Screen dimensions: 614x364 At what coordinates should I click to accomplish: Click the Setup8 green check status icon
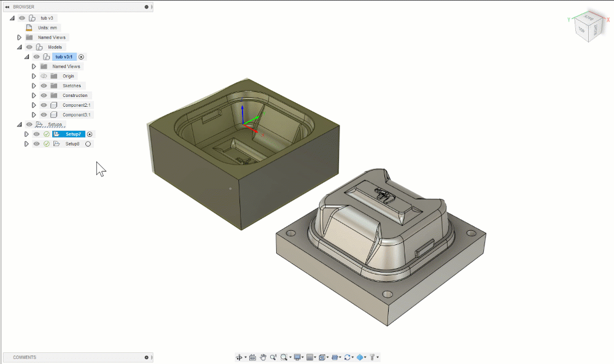coord(47,144)
